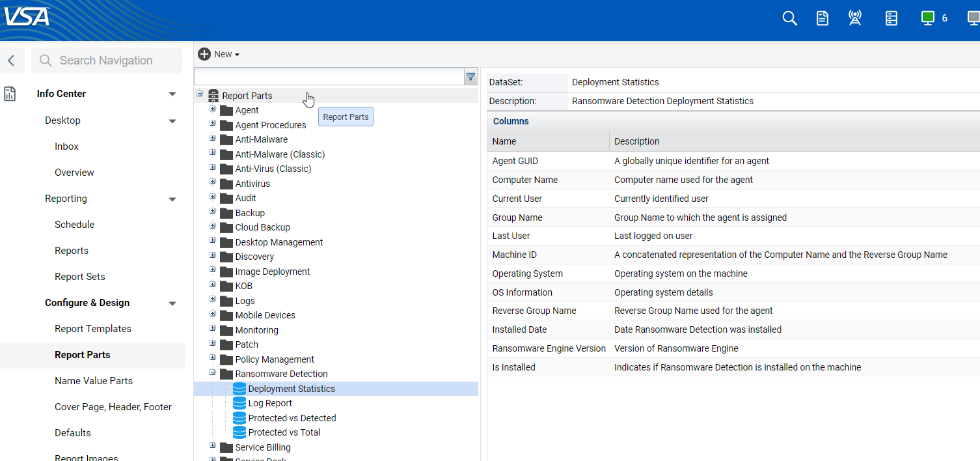This screenshot has height=461, width=980.
Task: Select Protected vs Total tree item
Action: pyautogui.click(x=284, y=432)
